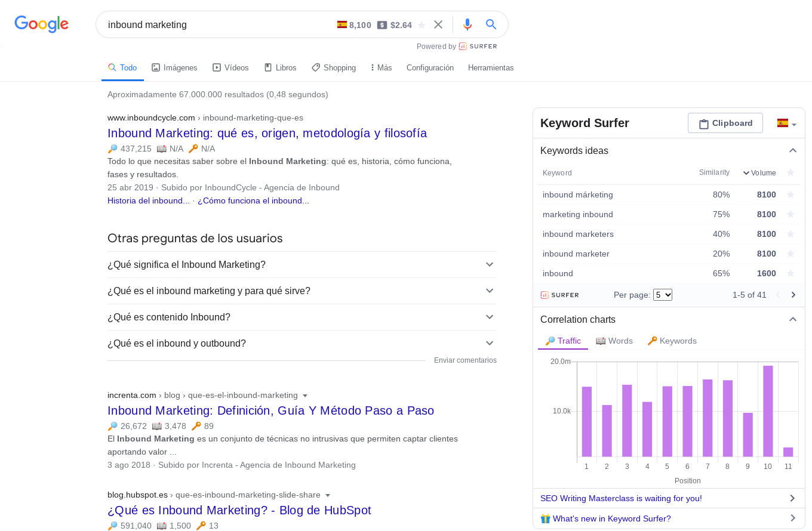Open 'Inbound Marketing: Definición, Guía Y Método Paso a Paso'
812x531 pixels.
pos(270,410)
